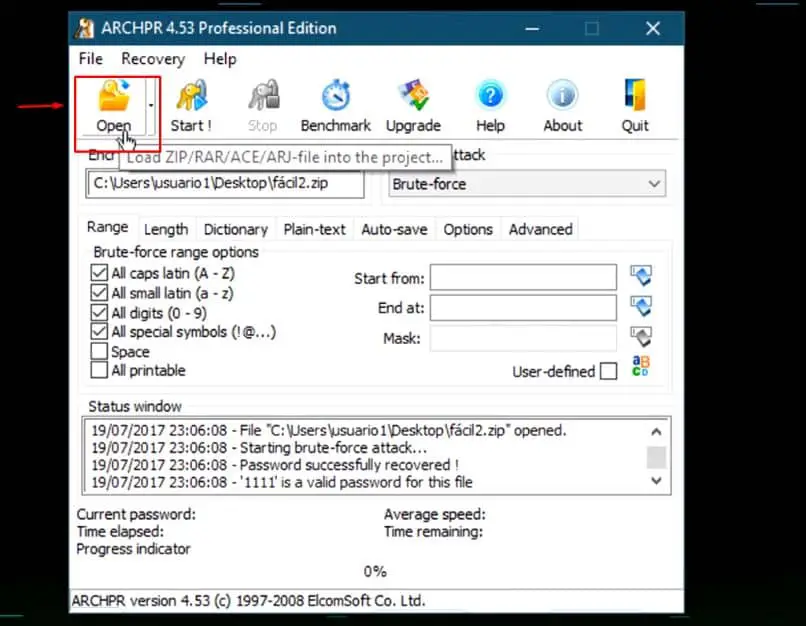
Task: Select the 'Starting brute-force attack...' log line
Action: [x=259, y=448]
